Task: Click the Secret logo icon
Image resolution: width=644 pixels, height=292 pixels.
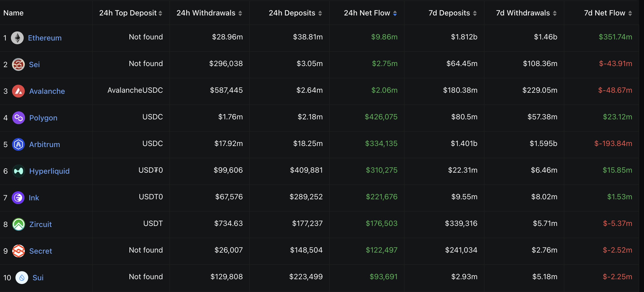Action: click(x=19, y=251)
